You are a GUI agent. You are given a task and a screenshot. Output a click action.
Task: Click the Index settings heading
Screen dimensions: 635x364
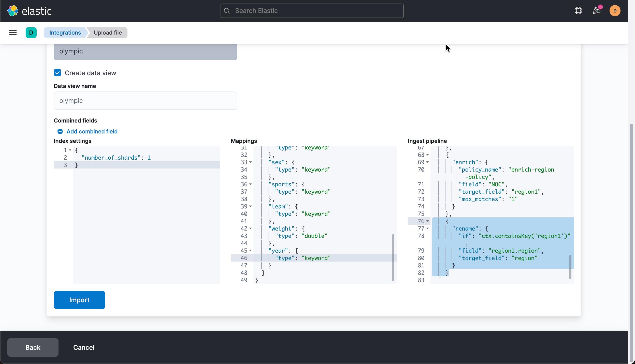click(73, 141)
